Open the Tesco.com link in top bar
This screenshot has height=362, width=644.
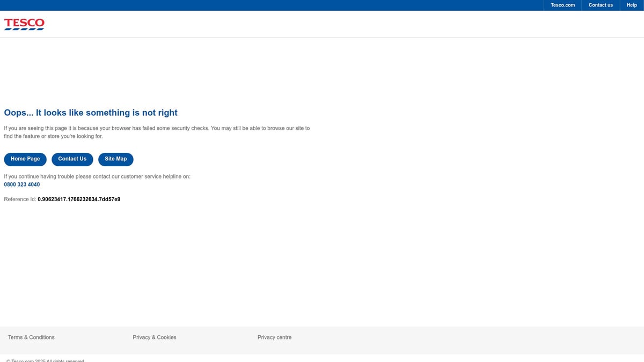[562, 5]
